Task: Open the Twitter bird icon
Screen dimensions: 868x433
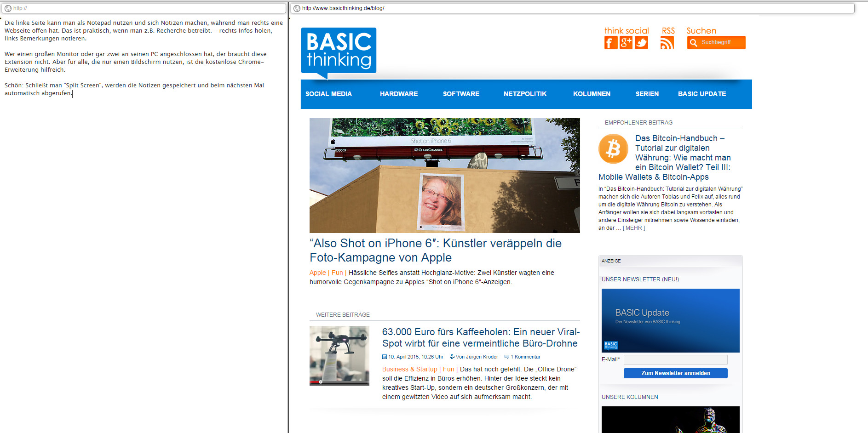Action: click(x=641, y=43)
